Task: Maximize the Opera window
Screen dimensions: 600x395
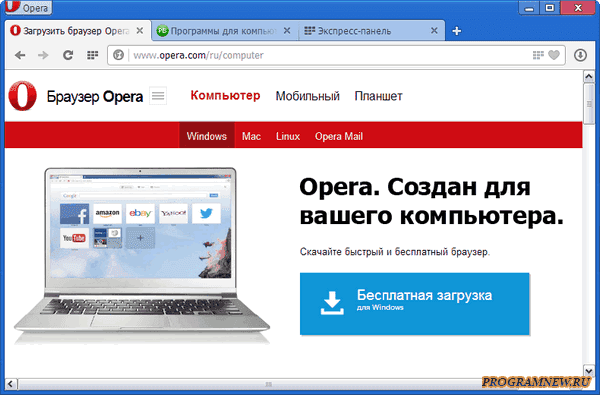Action: [550, 8]
